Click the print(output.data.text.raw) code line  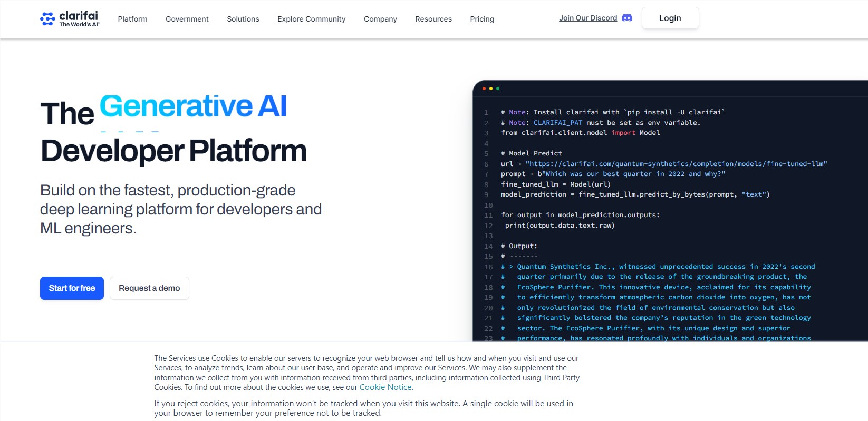click(560, 226)
